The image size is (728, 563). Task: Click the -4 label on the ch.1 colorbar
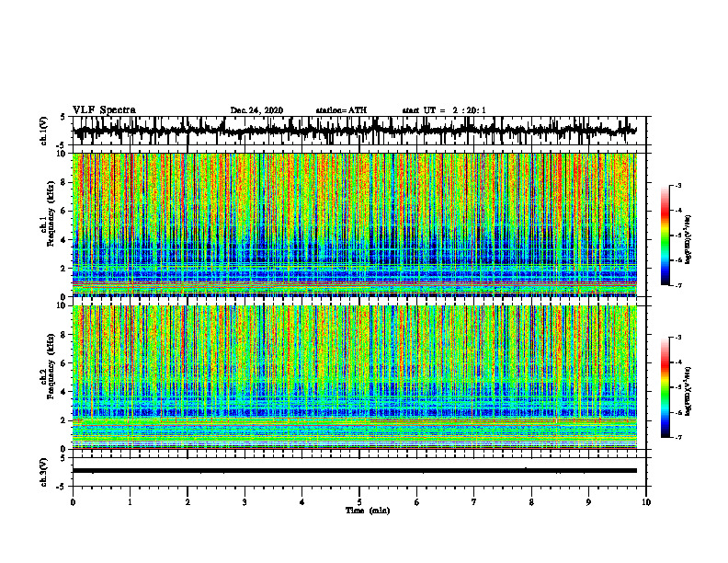point(678,211)
